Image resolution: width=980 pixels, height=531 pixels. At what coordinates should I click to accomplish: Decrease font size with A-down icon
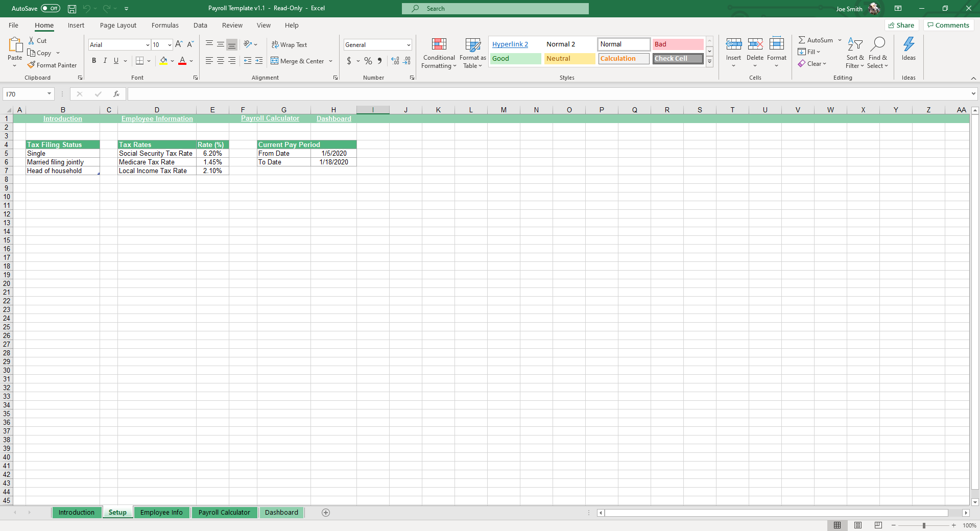point(190,44)
